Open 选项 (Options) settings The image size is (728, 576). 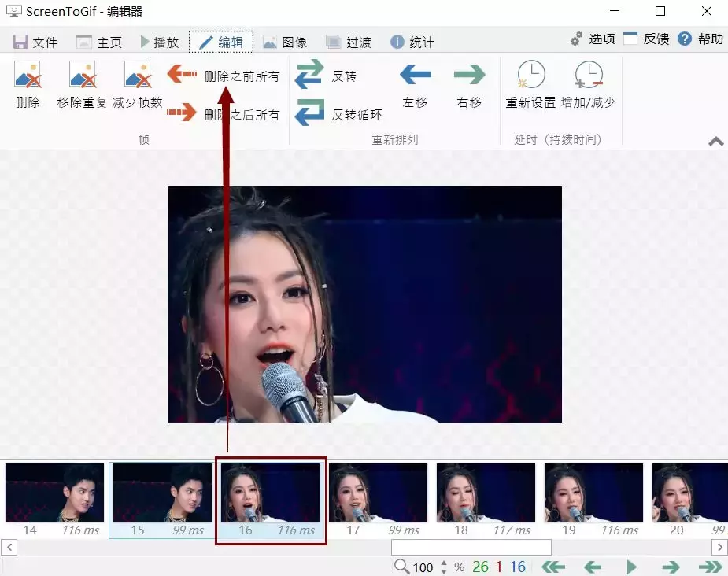(593, 39)
